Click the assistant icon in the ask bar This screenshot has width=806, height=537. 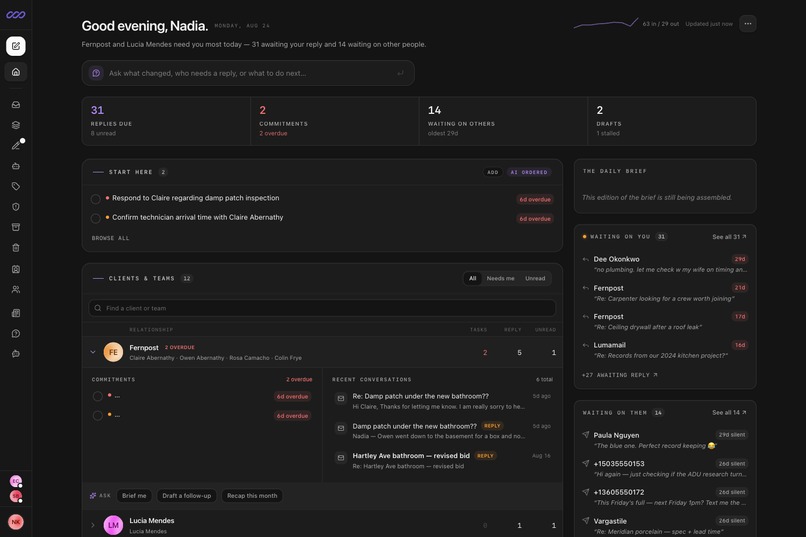pyautogui.click(x=96, y=73)
